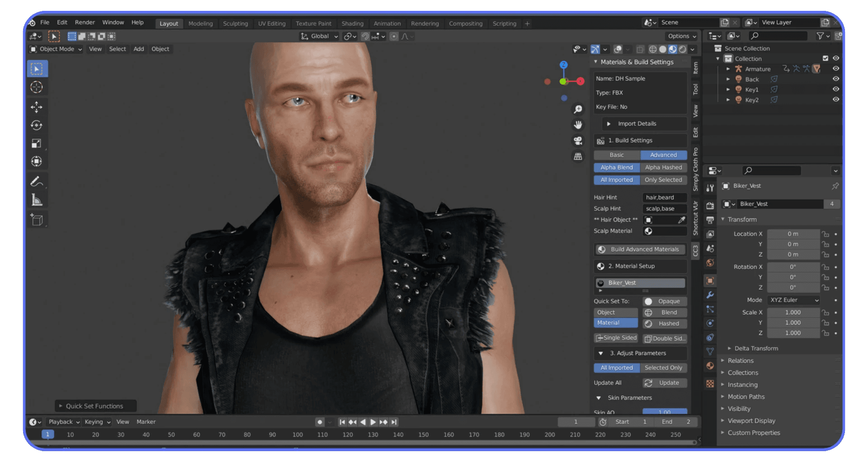Activate the Annotate tool

click(37, 181)
